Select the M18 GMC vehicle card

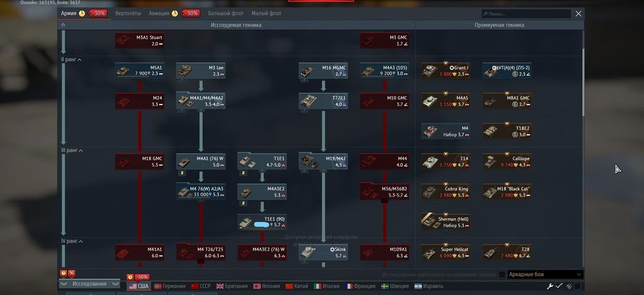click(x=140, y=162)
